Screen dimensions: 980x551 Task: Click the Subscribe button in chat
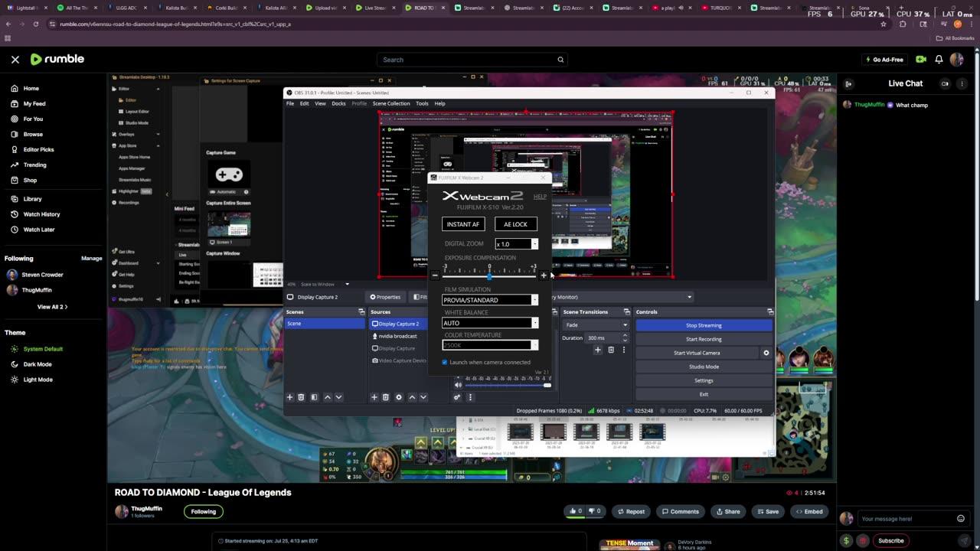891,540
